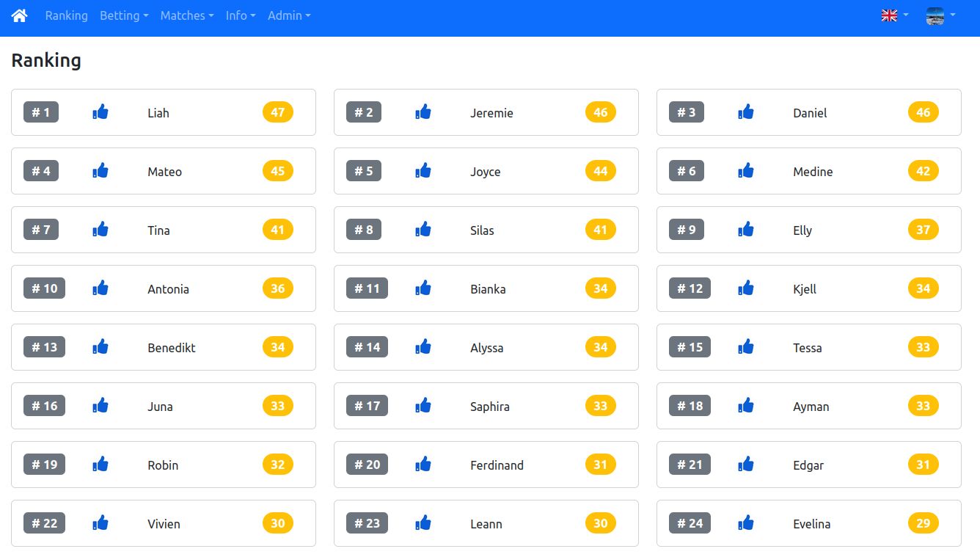Viewport: 980px width, 557px height.
Task: Click Joyce's 44 points badge
Action: click(601, 171)
